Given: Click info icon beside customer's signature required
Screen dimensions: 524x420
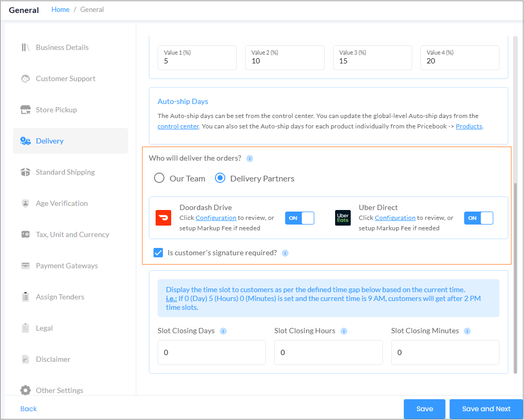Looking at the screenshot, I should pyautogui.click(x=285, y=253).
